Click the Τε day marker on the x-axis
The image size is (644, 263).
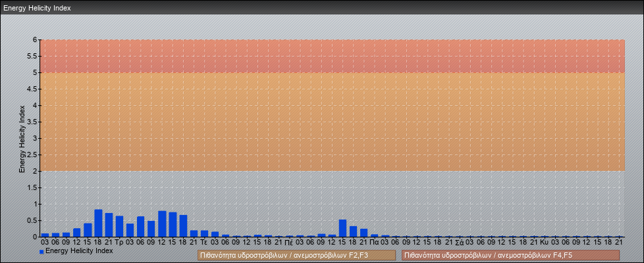point(204,242)
